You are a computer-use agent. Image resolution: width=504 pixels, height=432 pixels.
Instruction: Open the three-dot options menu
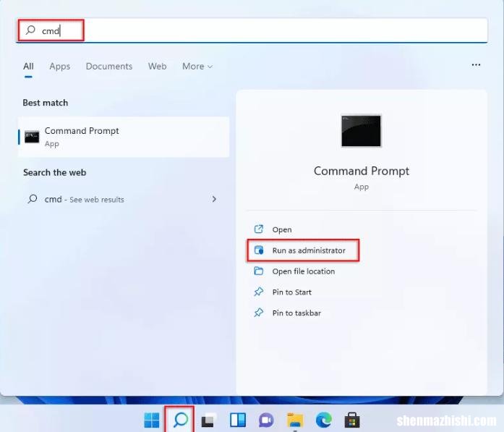tap(476, 65)
